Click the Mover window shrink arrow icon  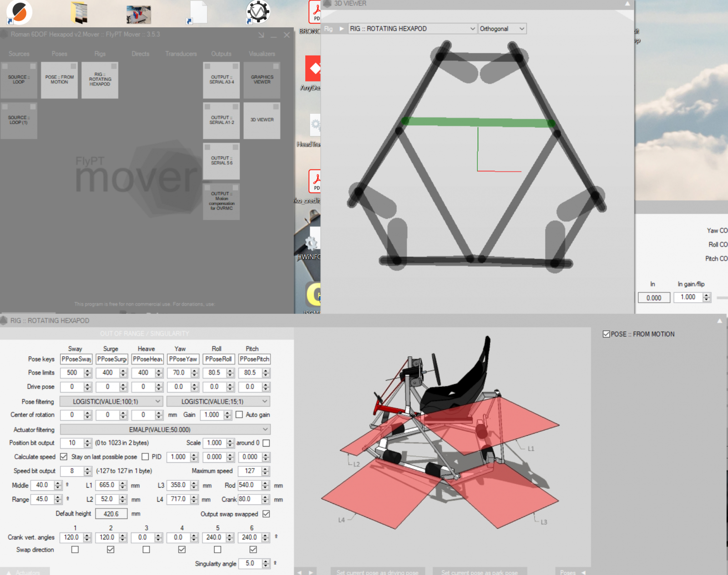pyautogui.click(x=261, y=35)
